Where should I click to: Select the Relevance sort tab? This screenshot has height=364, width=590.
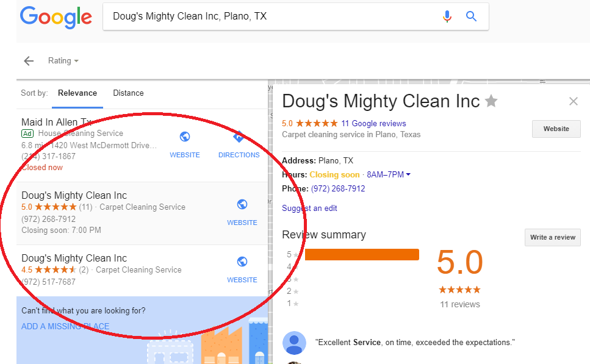tap(77, 93)
